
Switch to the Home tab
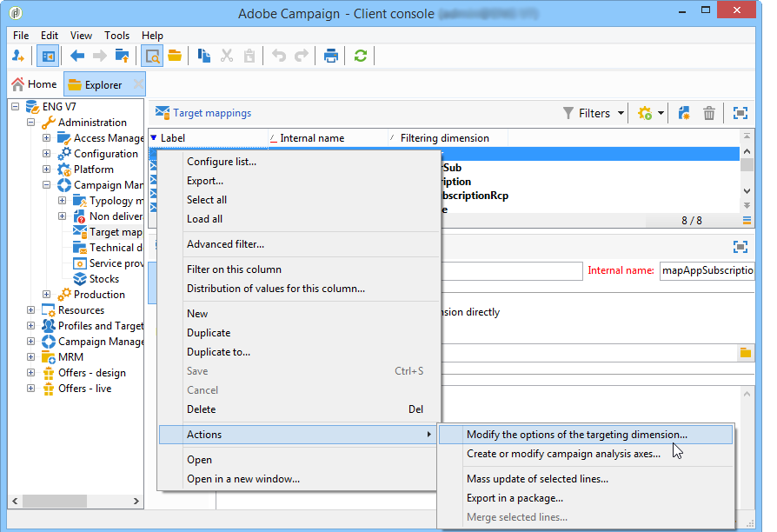(x=35, y=84)
